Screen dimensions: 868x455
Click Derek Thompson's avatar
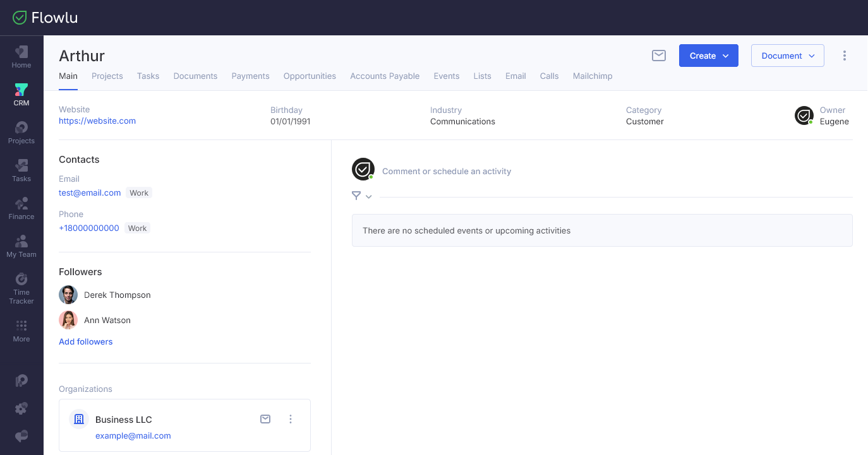68,295
